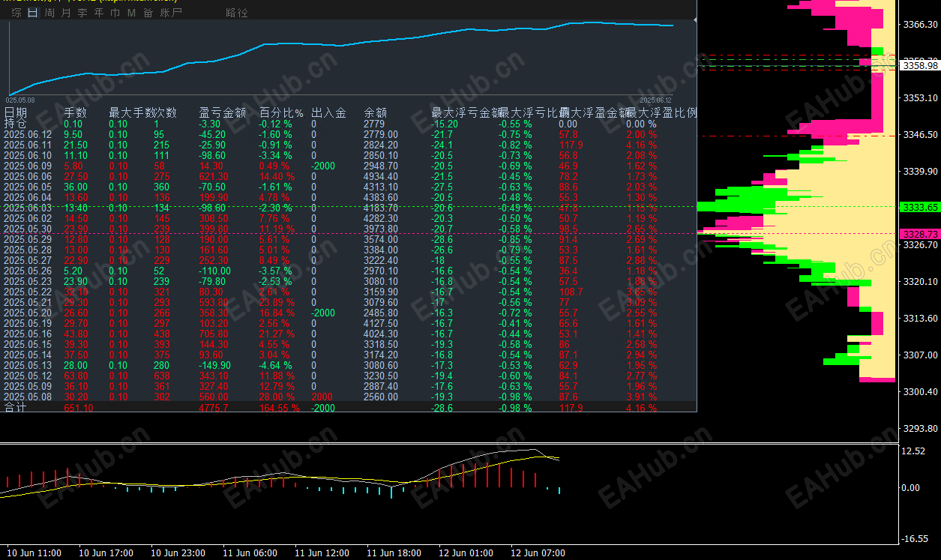The height and width of the screenshot is (560, 941).
Task: Click the 盈亏金额 column header
Action: click(x=223, y=113)
